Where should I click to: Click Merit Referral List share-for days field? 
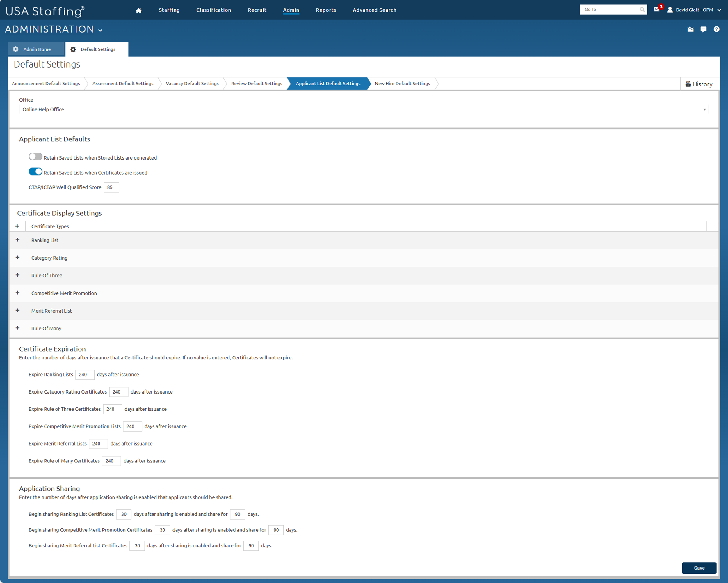[251, 546]
